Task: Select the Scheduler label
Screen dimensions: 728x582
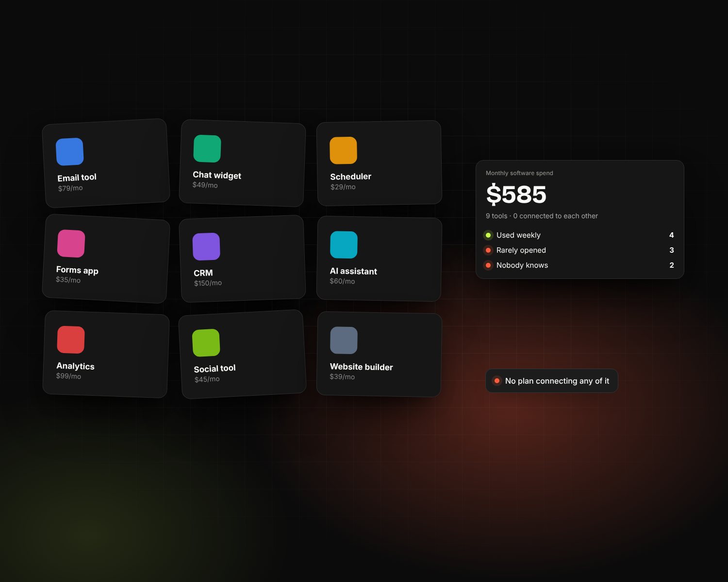Action: 351,177
